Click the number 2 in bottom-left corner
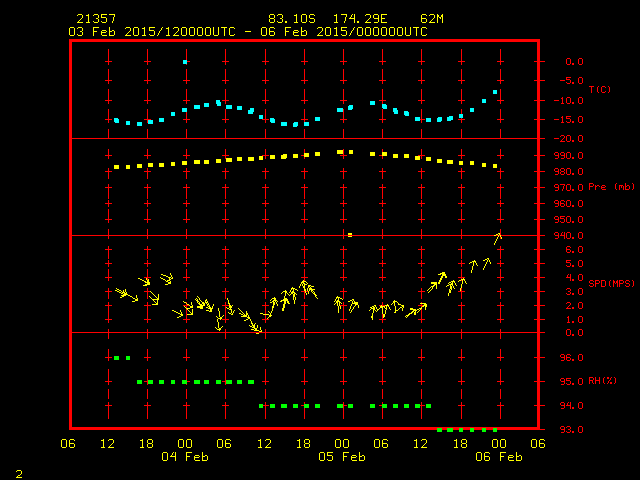The image size is (640, 480). point(18,470)
